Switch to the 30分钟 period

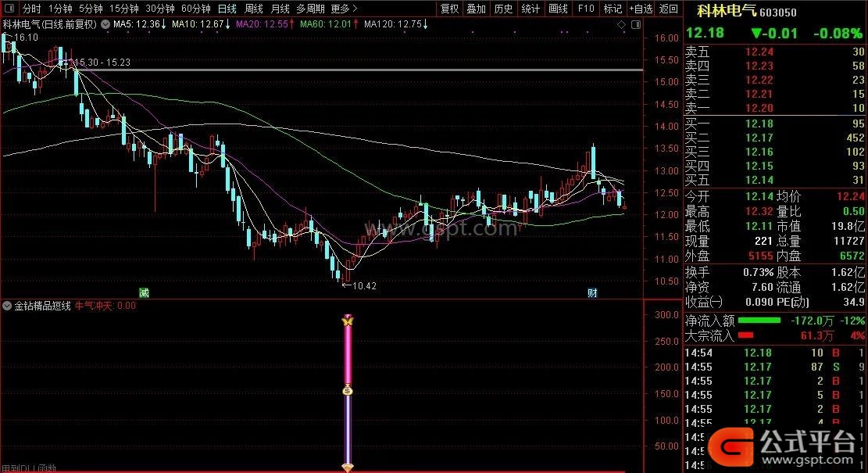(x=160, y=9)
